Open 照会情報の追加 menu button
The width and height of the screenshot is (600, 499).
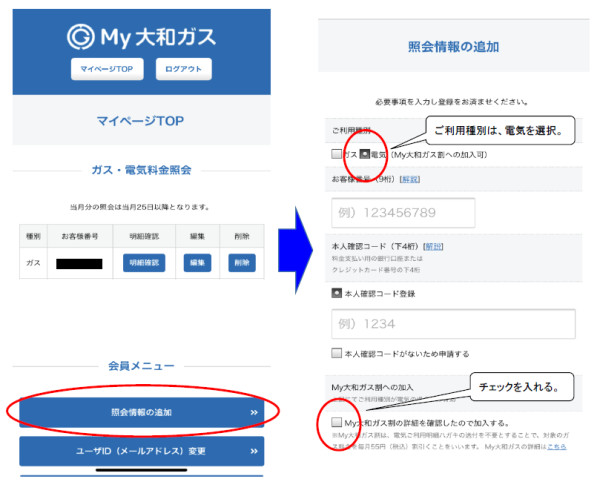click(142, 412)
